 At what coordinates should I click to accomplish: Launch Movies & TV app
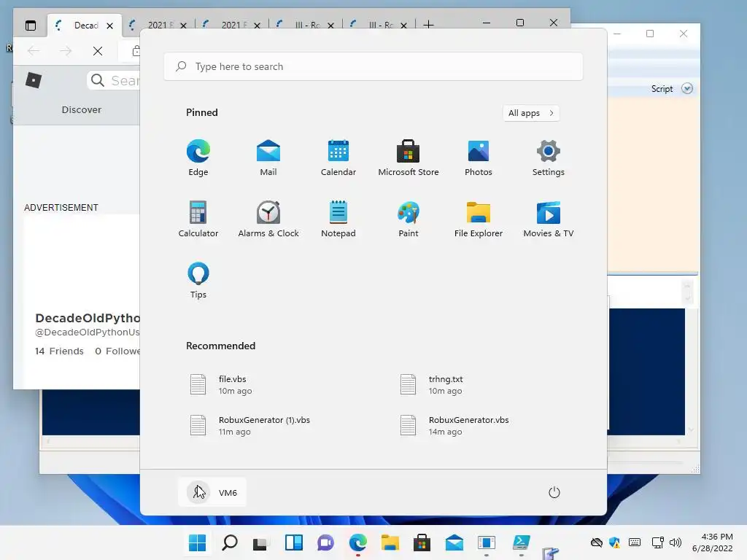point(549,219)
